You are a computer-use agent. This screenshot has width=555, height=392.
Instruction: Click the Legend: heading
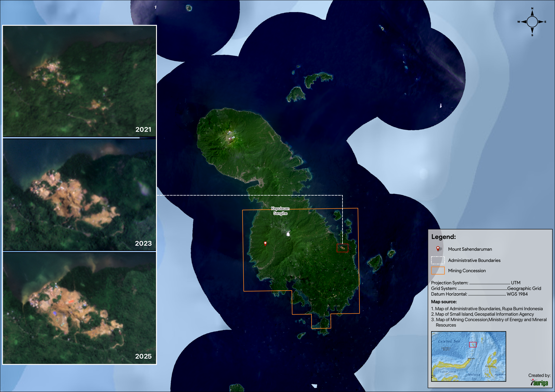(x=444, y=237)
